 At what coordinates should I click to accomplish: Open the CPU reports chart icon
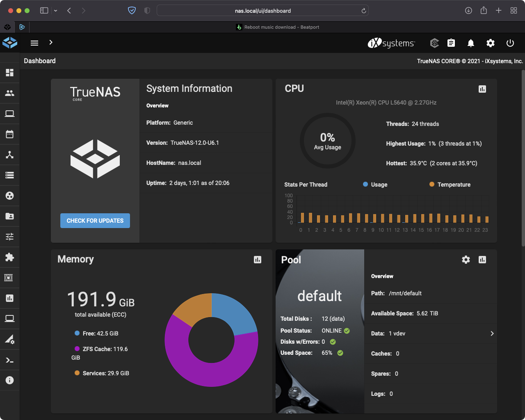(482, 89)
